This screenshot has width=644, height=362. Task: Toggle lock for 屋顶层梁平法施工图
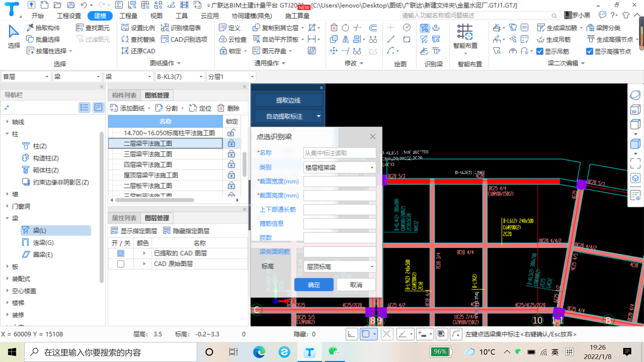(x=231, y=175)
